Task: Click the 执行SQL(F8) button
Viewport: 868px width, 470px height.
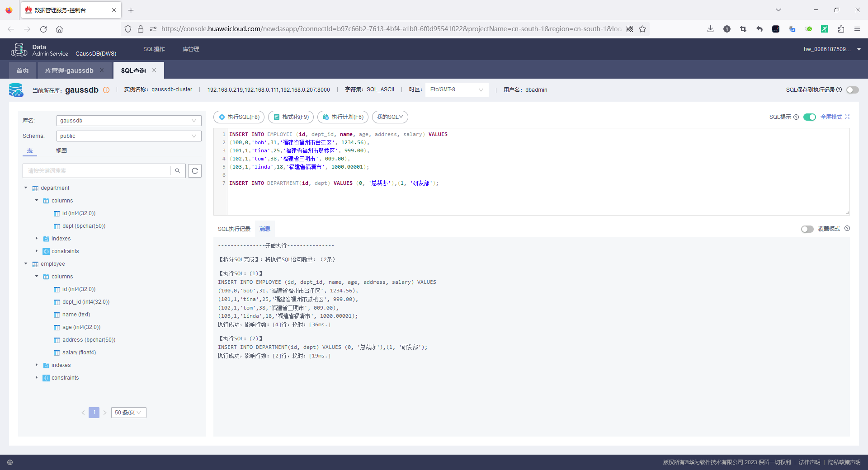Action: 239,117
